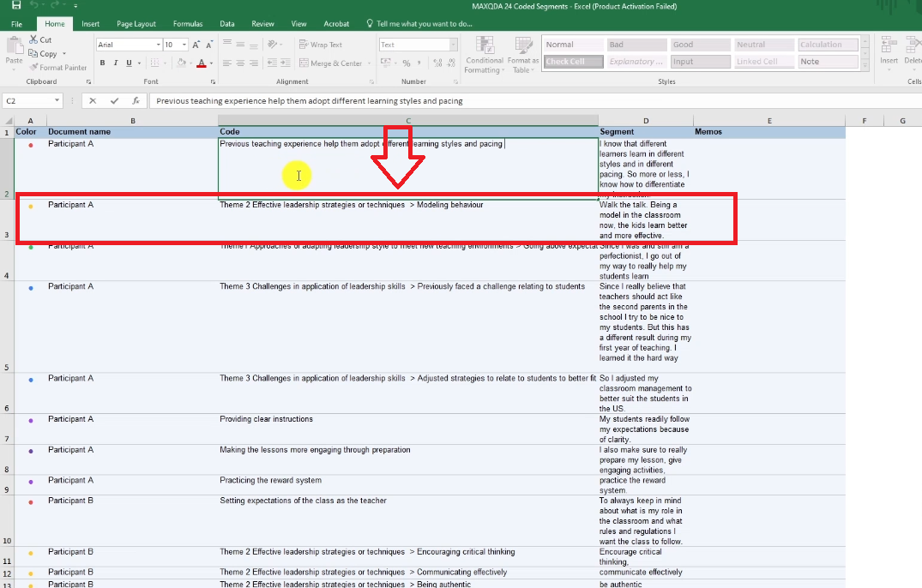The image size is (922, 588).
Task: Click the Save icon in title bar
Action: (x=16, y=6)
